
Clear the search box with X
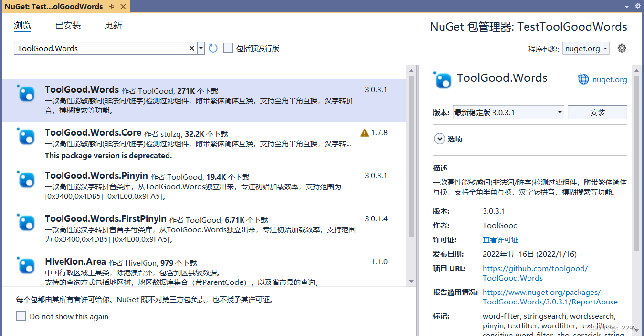pos(192,48)
